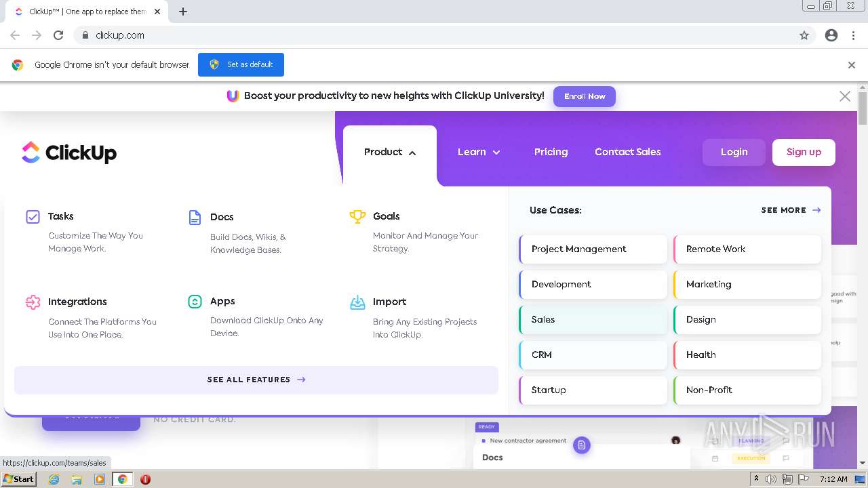Open the Startup use case
This screenshot has width=868, height=488.
[x=593, y=390]
